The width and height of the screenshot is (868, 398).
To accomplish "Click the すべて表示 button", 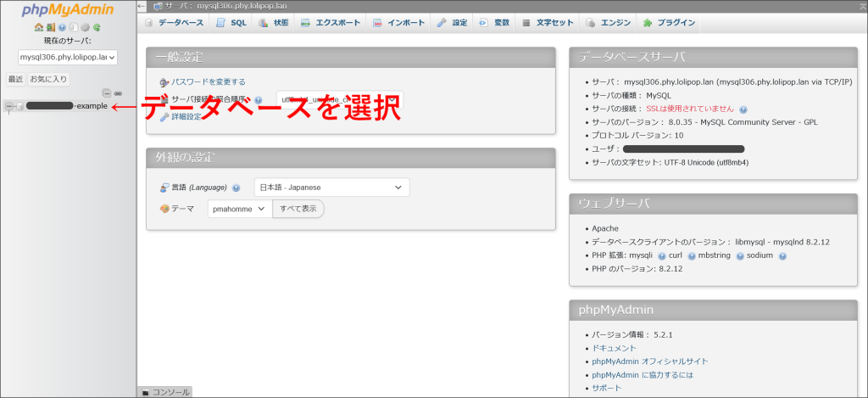I will (298, 209).
